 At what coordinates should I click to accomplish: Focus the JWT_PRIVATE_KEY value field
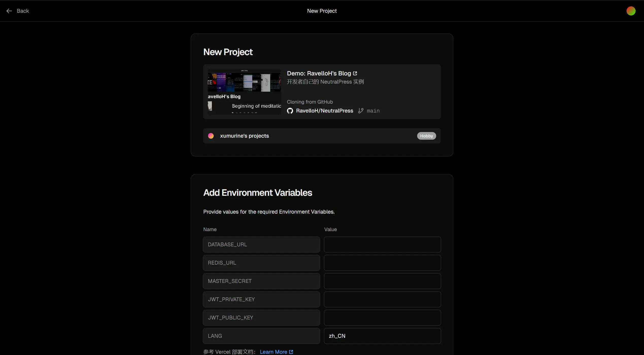[x=382, y=299]
